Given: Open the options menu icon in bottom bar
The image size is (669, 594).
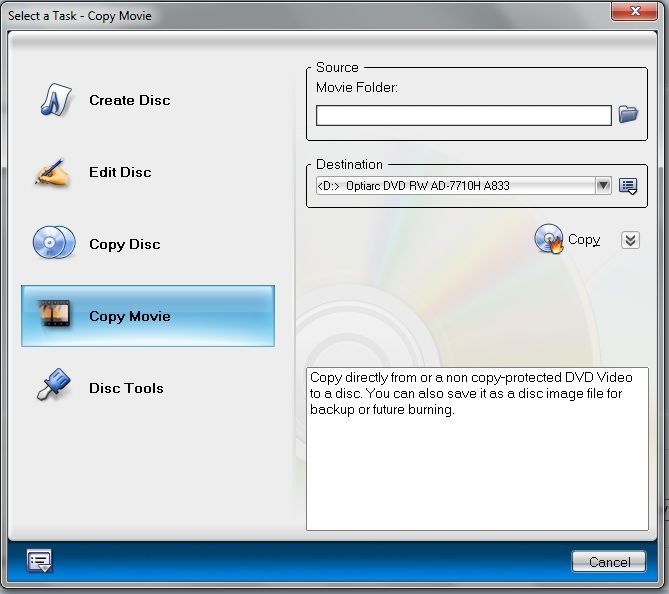Looking at the screenshot, I should pyautogui.click(x=39, y=561).
